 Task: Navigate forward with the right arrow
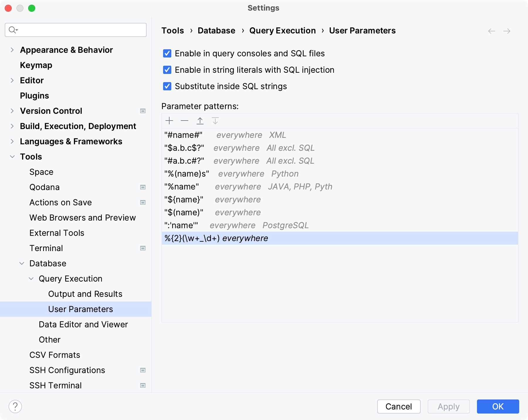point(507,31)
